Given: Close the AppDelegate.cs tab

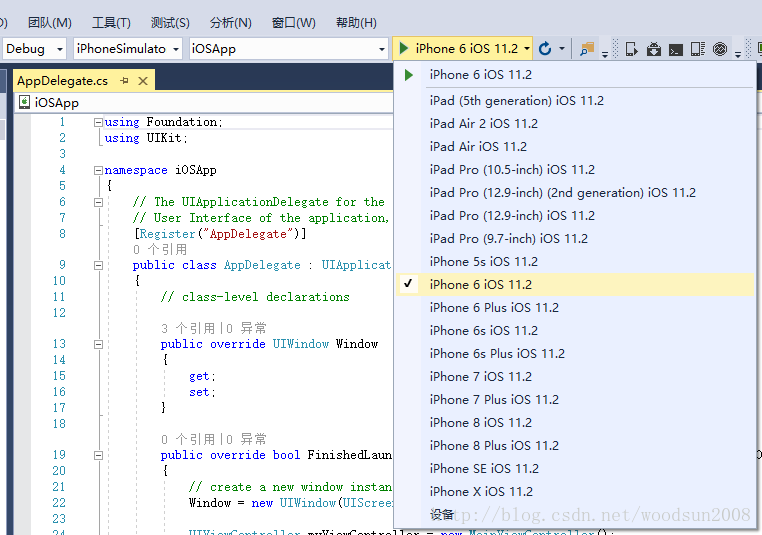Looking at the screenshot, I should (143, 81).
